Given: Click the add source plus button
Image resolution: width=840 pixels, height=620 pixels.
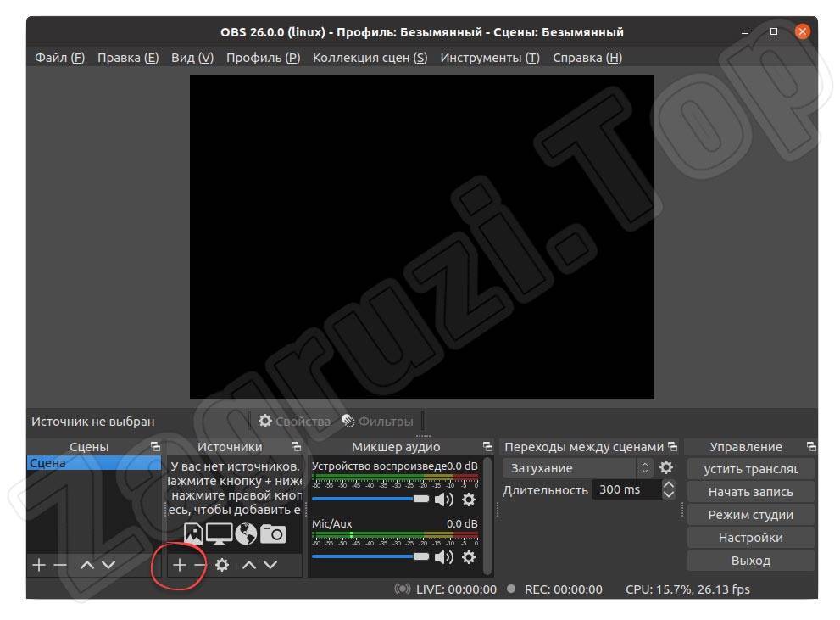Looking at the screenshot, I should pos(180,565).
